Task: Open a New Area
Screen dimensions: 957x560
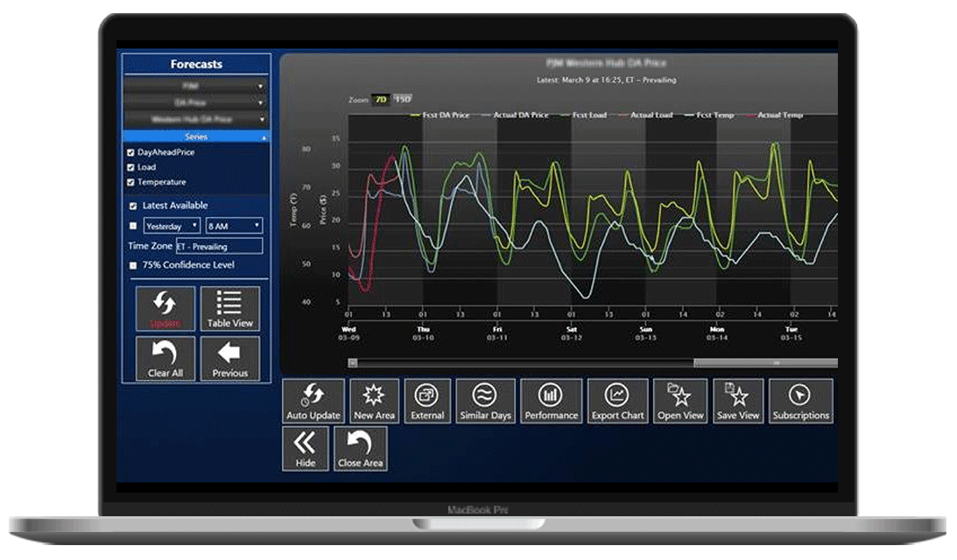Action: 374,402
